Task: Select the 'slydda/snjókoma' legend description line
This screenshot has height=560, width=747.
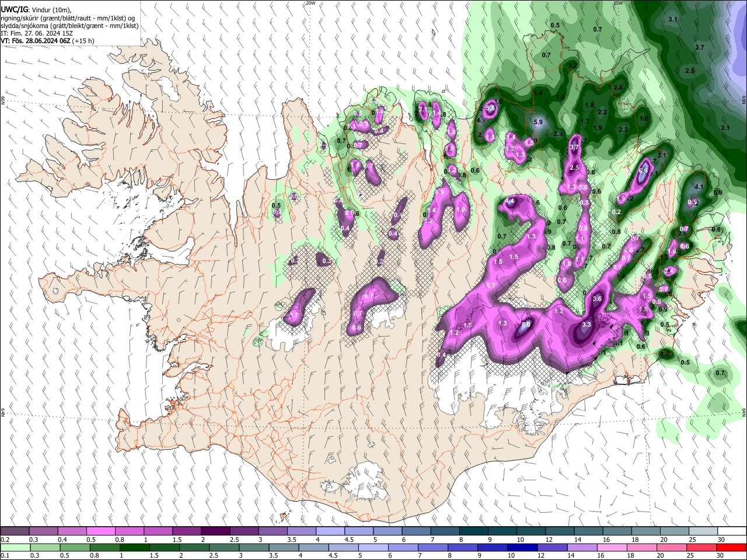Action: pos(69,26)
